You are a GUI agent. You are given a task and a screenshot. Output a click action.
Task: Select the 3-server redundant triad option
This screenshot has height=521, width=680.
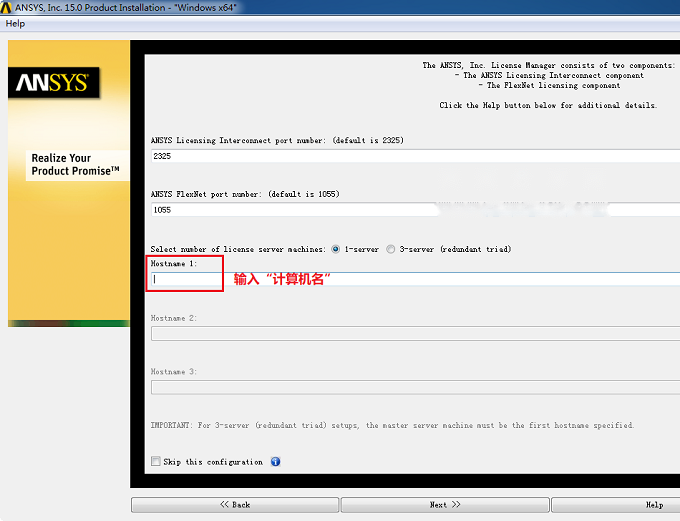[x=391, y=249]
